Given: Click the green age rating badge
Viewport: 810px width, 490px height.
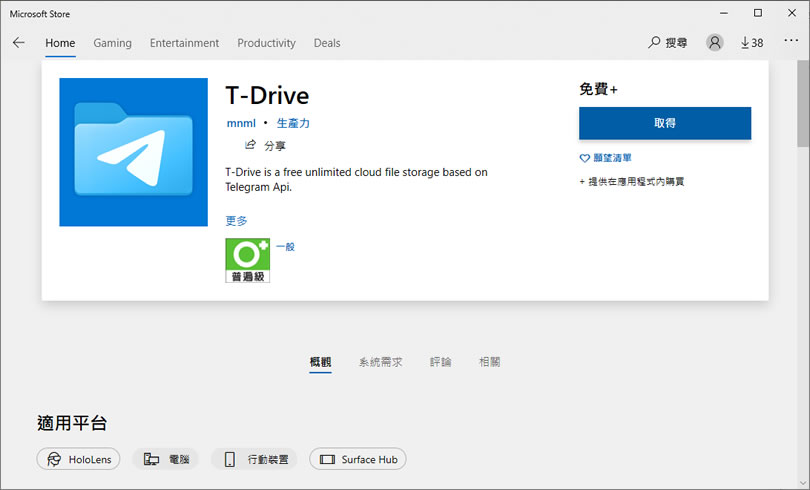Looking at the screenshot, I should [x=247, y=260].
